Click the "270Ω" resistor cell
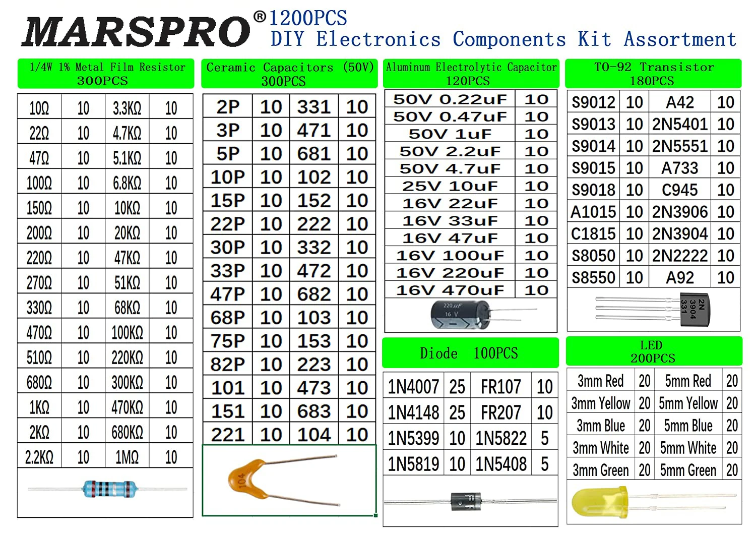Image resolution: width=756 pixels, height=534 pixels. (39, 282)
